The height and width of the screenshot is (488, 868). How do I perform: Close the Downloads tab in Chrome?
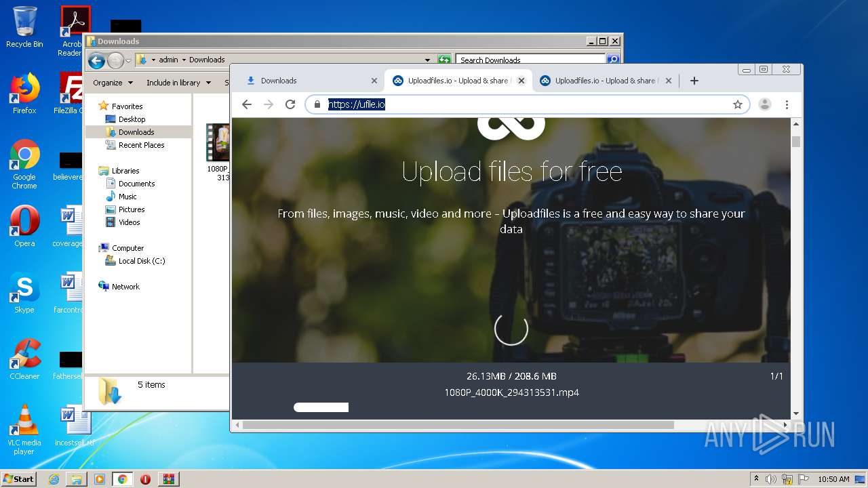click(x=374, y=81)
